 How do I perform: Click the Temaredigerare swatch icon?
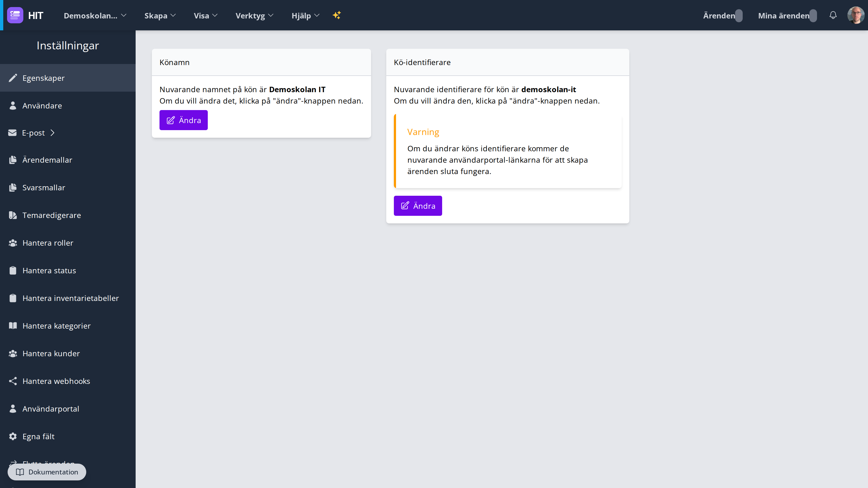click(x=13, y=215)
